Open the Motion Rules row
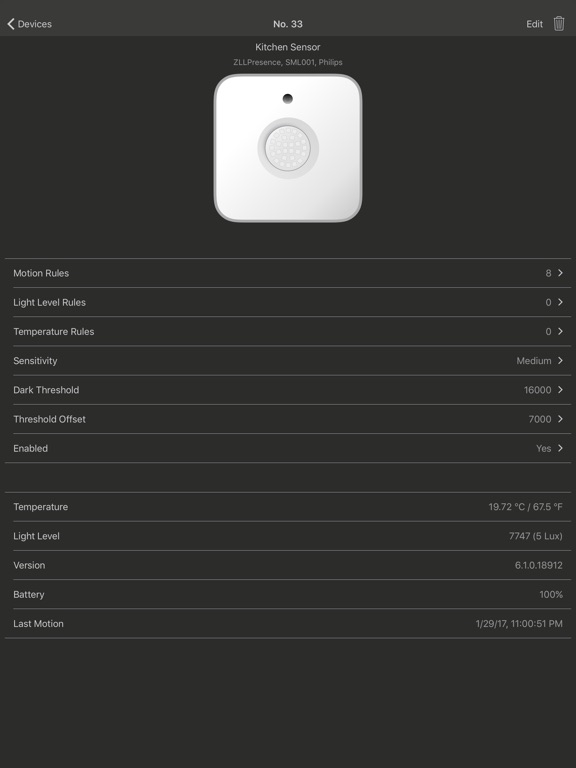The image size is (576, 768). [x=288, y=273]
